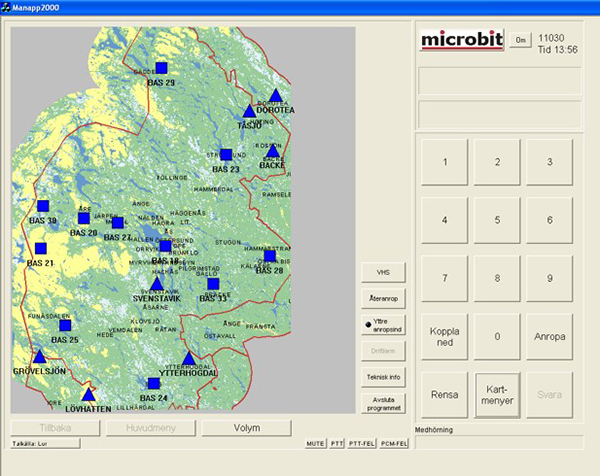Screen dimensions: 600x476
Task: Click the Svenstavik triangle marker
Action: pos(156,285)
